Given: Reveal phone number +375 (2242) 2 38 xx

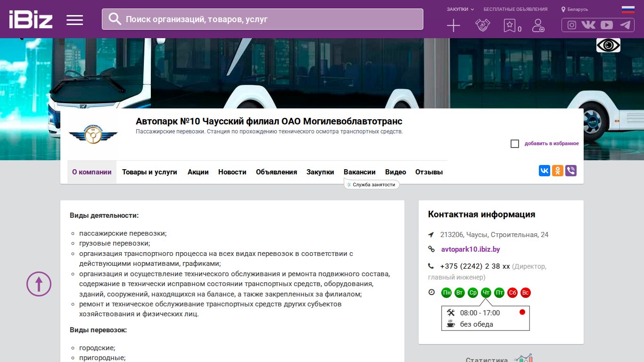Looking at the screenshot, I should 475,266.
